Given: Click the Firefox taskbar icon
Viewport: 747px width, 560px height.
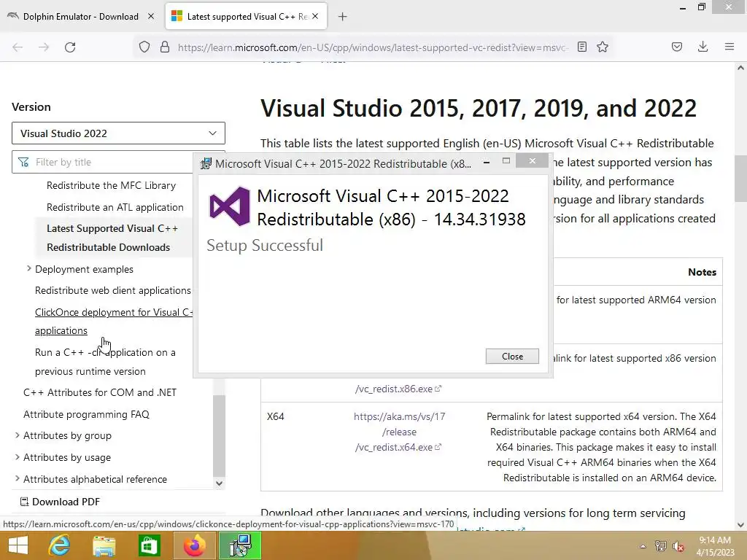Looking at the screenshot, I should 194,545.
